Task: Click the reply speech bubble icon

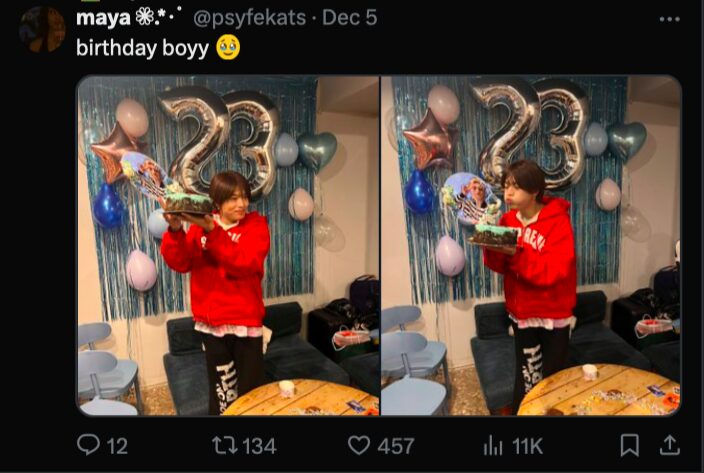Action: coord(89,445)
